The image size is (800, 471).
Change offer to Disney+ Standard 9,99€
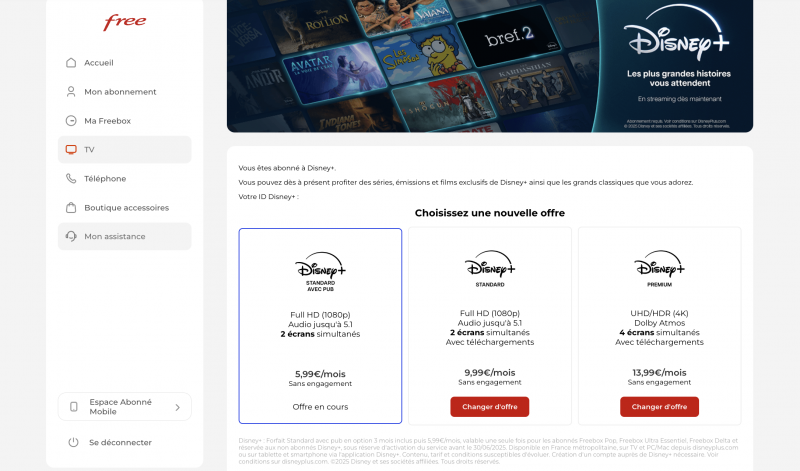[x=490, y=407]
